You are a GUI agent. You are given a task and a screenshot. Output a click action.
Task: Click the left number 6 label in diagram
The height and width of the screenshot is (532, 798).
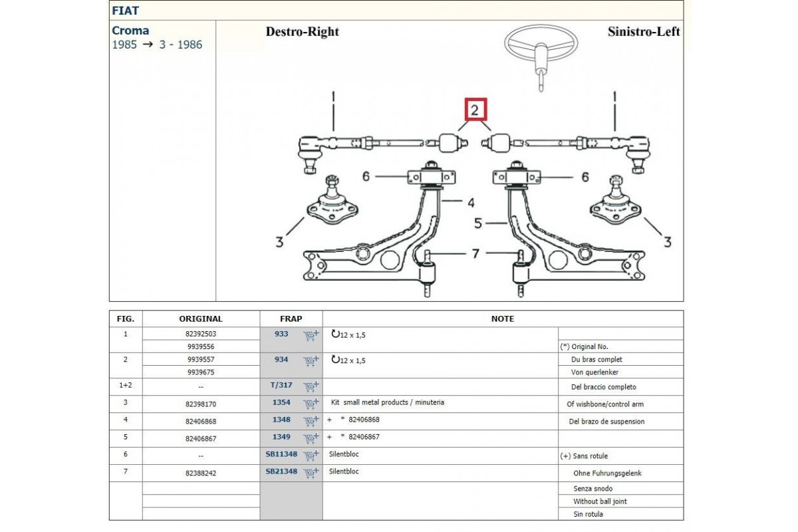point(366,177)
